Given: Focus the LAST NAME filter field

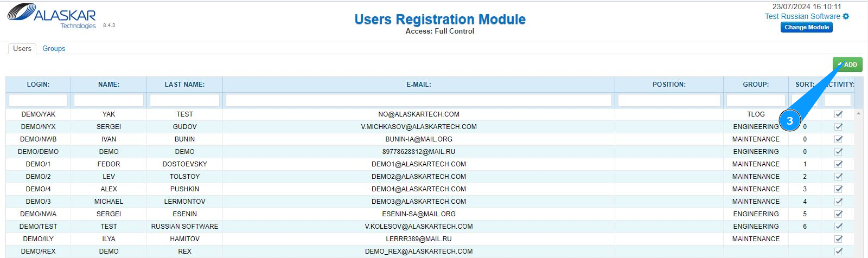Looking at the screenshot, I should (x=184, y=100).
